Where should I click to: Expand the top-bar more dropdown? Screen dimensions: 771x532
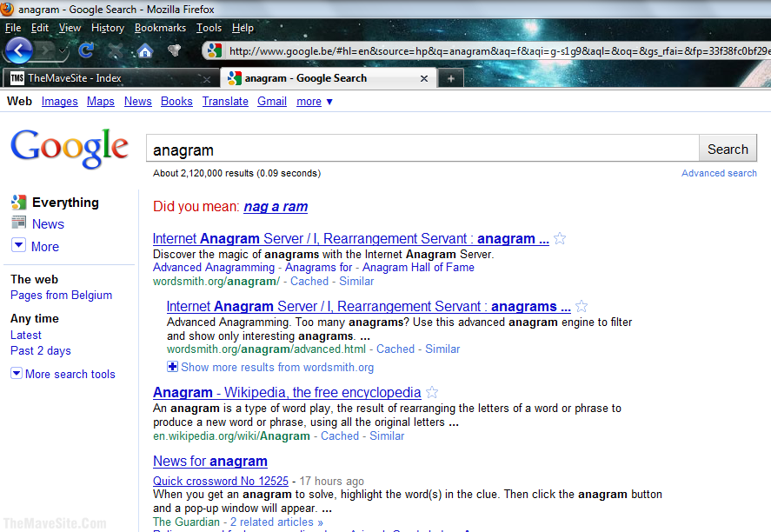pos(315,102)
